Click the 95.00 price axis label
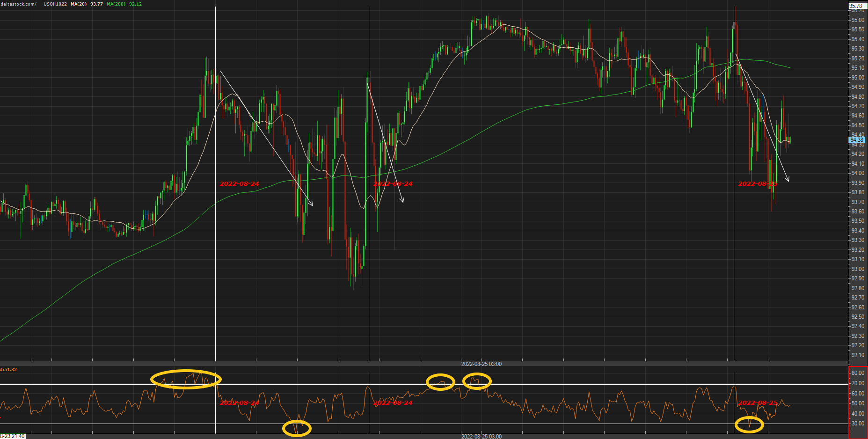The image size is (868, 439). 858,78
